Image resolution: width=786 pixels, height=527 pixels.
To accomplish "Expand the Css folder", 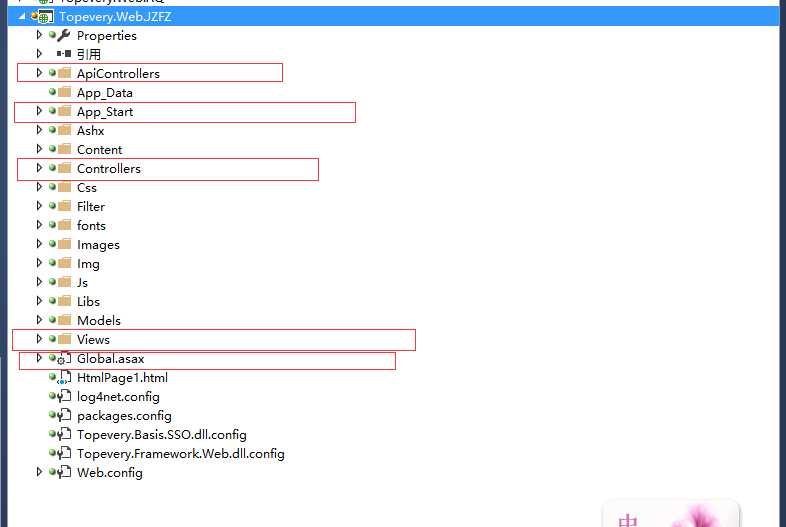I will coord(39,188).
